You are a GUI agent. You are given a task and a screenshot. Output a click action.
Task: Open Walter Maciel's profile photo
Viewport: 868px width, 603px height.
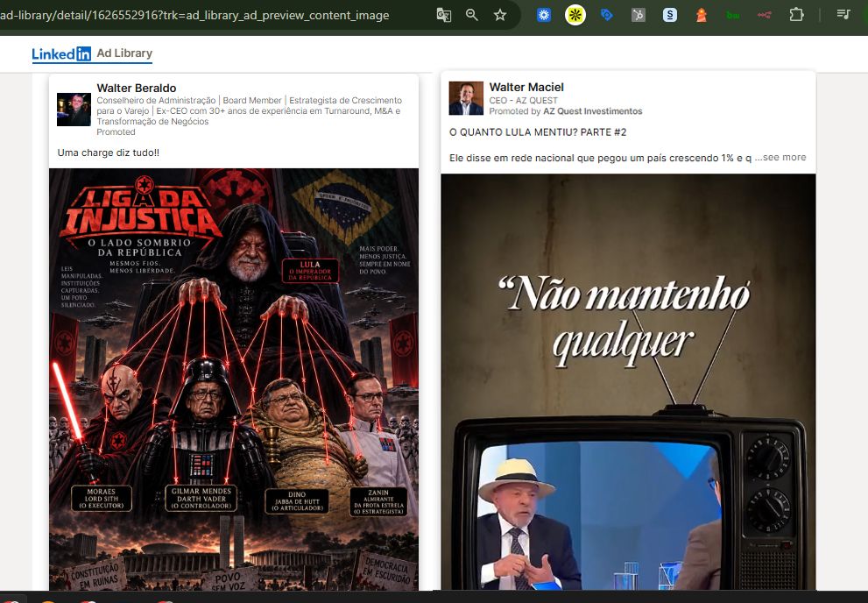(x=466, y=98)
